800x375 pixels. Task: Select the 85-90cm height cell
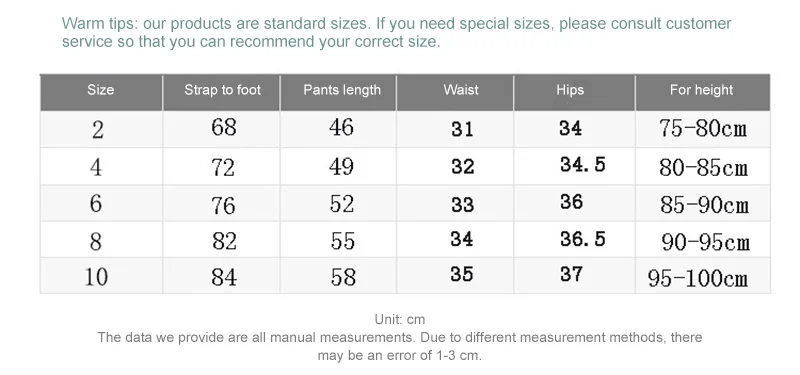coord(704,205)
